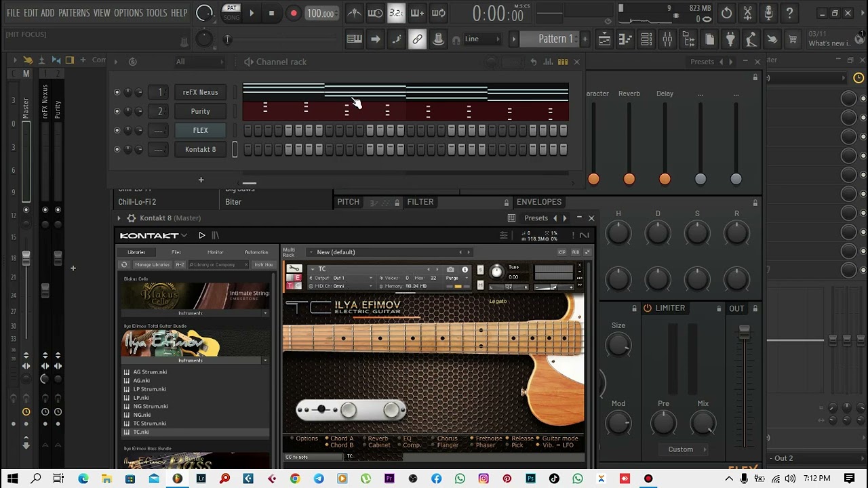Open the PATTERNS menu
Viewport: 868px width, 488px height.
tap(74, 13)
